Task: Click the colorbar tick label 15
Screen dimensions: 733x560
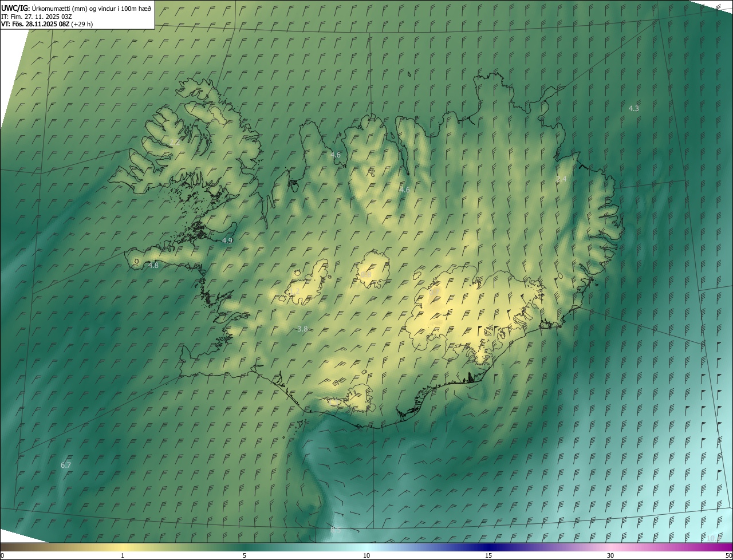Action: (x=488, y=555)
